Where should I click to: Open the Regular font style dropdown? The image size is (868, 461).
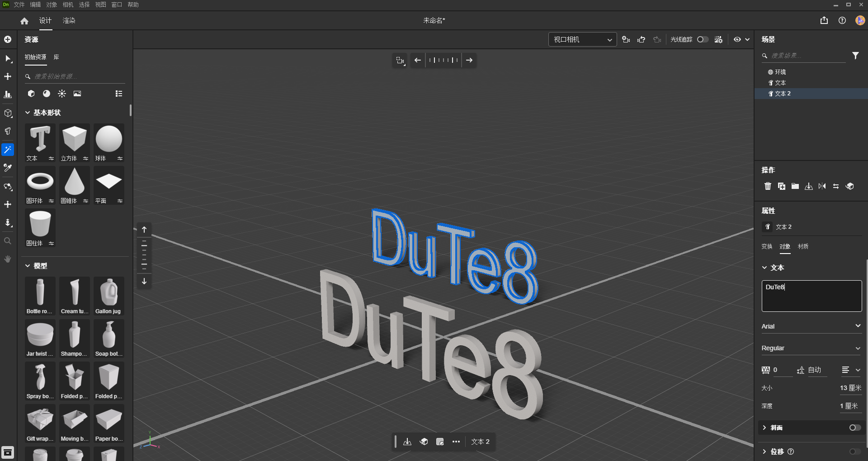811,348
